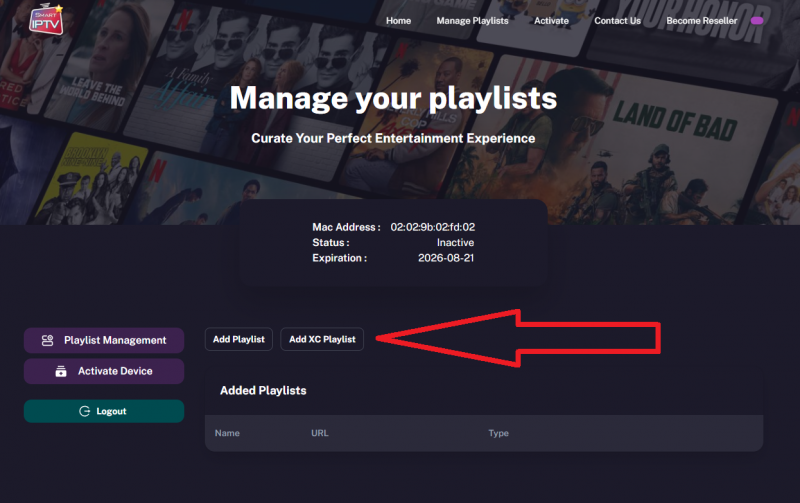Toggle the purple switch beside Become Reseller
Screen dimensions: 800x503
[757, 21]
